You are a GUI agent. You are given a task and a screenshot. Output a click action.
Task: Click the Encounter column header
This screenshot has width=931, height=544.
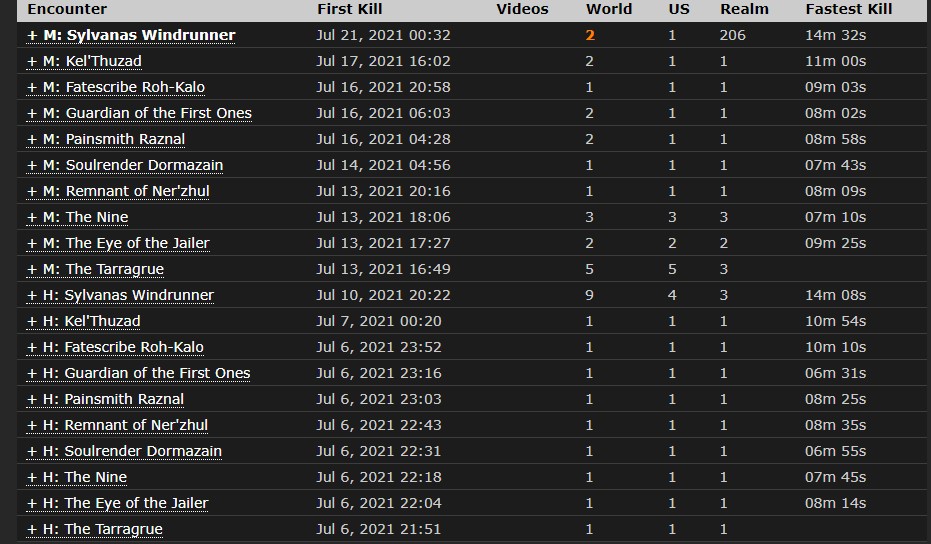[x=66, y=9]
